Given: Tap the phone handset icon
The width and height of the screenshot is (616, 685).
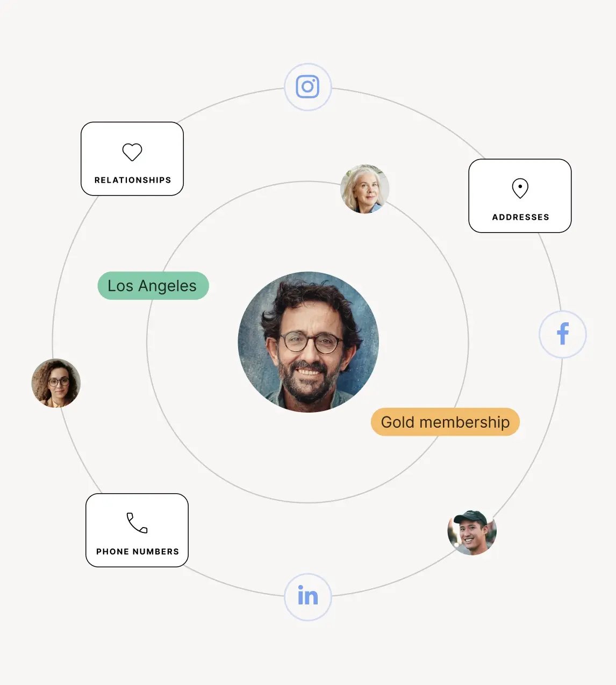Looking at the screenshot, I should tap(137, 523).
